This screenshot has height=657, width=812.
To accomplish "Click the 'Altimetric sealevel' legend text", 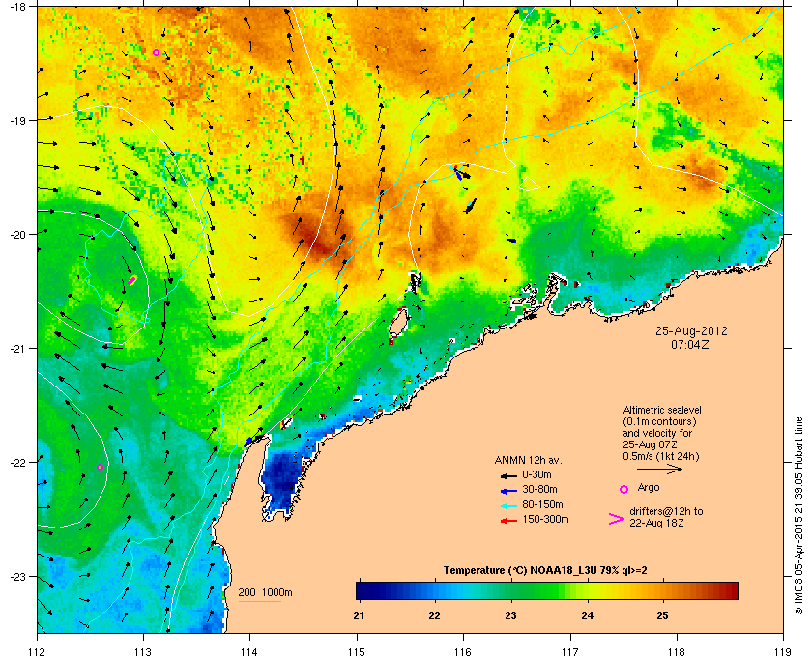I will [662, 410].
